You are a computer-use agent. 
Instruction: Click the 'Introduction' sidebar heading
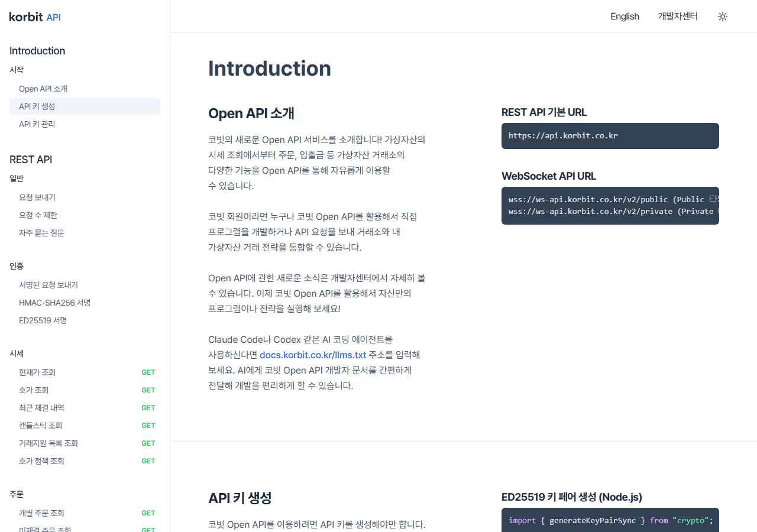(x=37, y=51)
